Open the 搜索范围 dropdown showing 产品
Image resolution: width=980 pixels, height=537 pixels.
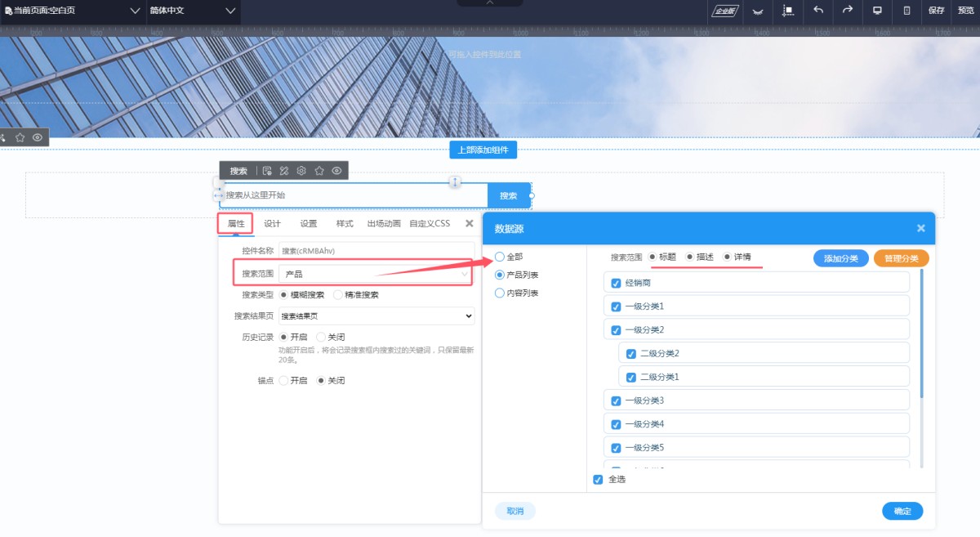(376, 274)
